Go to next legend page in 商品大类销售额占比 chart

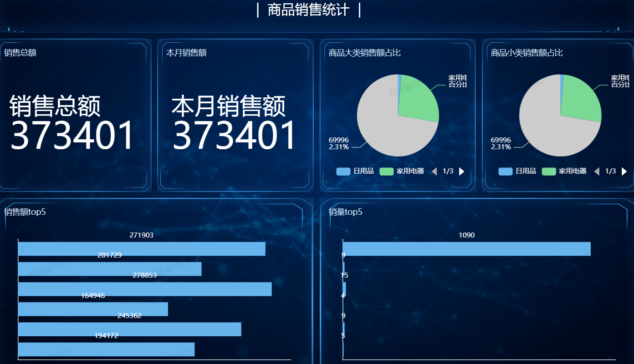click(461, 172)
